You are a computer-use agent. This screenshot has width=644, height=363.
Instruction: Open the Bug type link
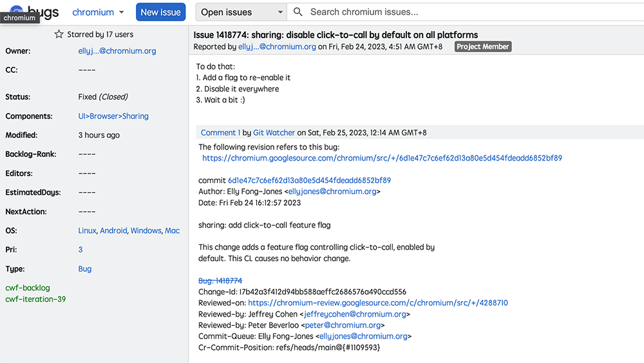(x=85, y=269)
